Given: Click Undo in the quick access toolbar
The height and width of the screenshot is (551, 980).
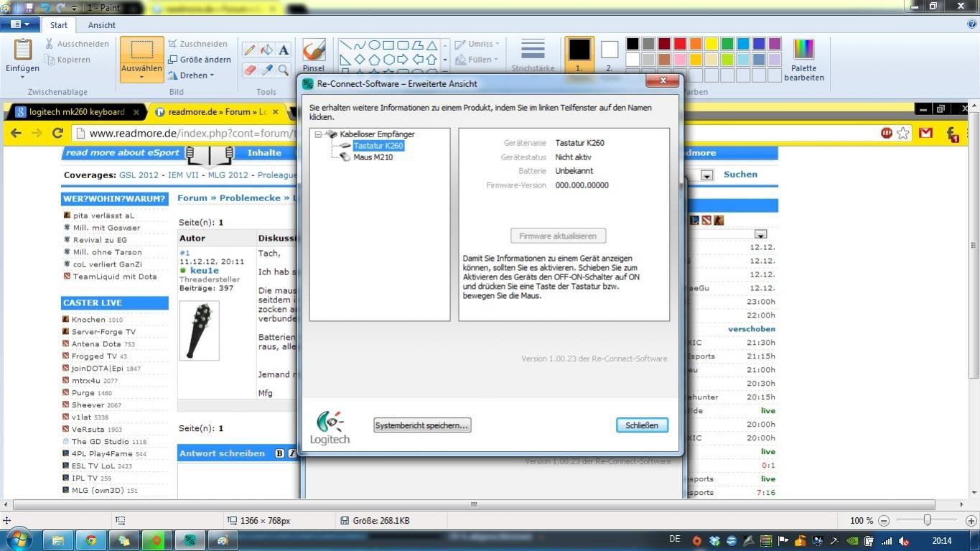Looking at the screenshot, I should click(x=45, y=8).
